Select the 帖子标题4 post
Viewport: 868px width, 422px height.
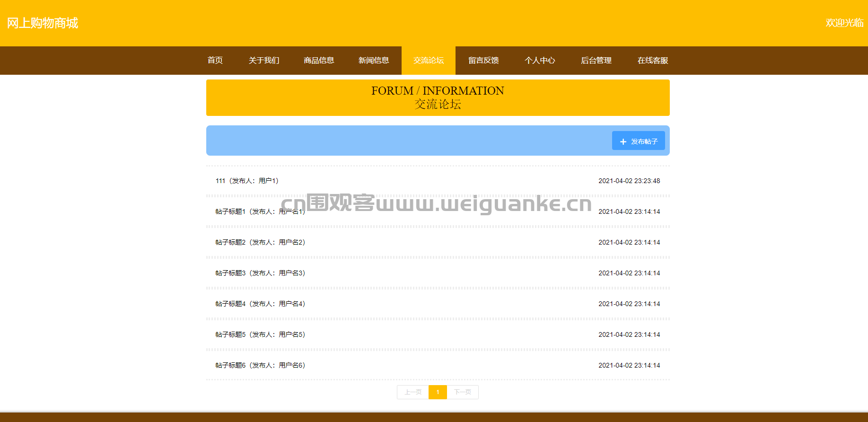pos(260,304)
